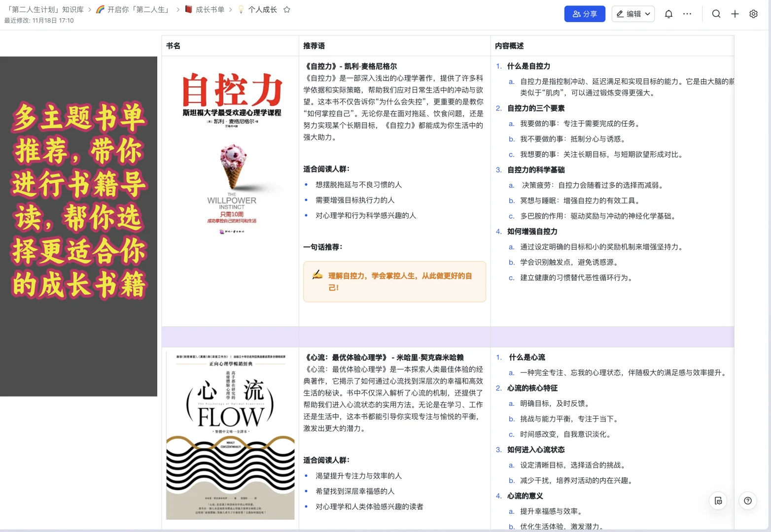Click the 多主题书单推荐 banner image
The width and height of the screenshot is (771, 532).
tap(78, 226)
